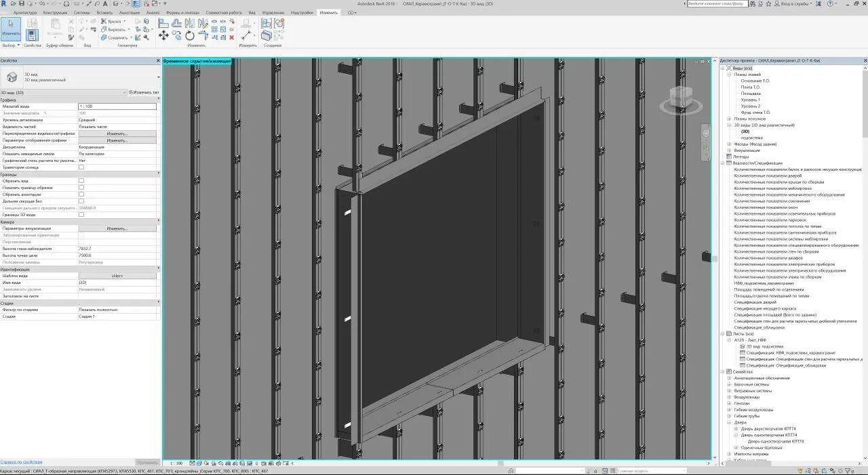Toggle the Обрезать аннотации checkbox

[81, 194]
